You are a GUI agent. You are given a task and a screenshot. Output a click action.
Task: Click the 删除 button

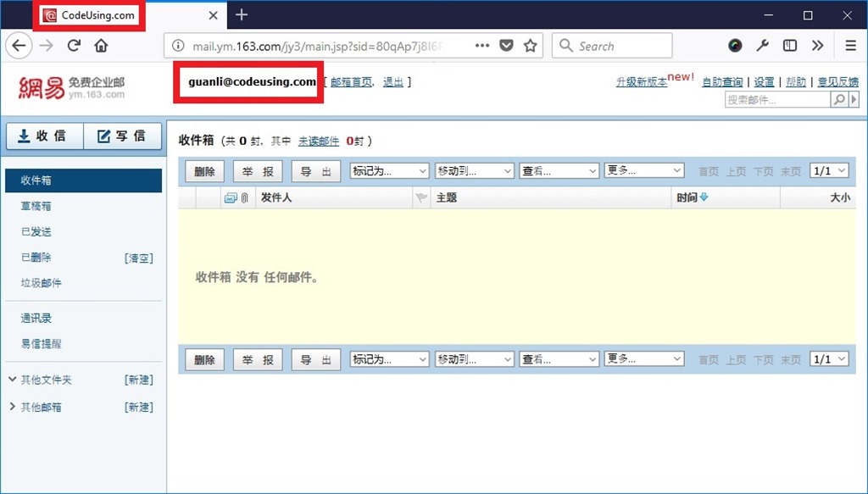204,169
